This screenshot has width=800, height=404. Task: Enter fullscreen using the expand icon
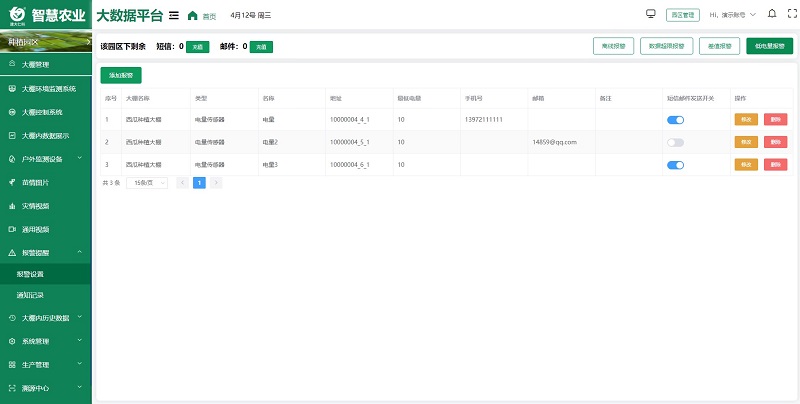[788, 14]
